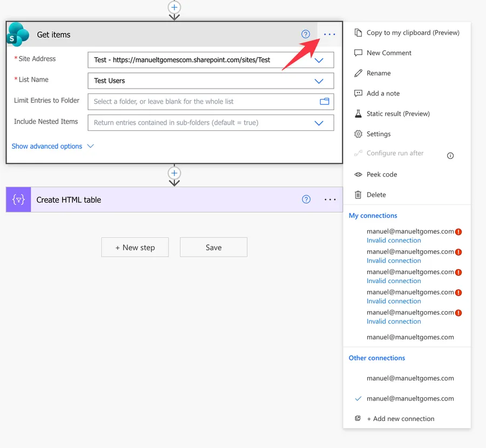Image resolution: width=486 pixels, height=448 pixels.
Task: Expand Show advanced options
Action: click(x=53, y=146)
